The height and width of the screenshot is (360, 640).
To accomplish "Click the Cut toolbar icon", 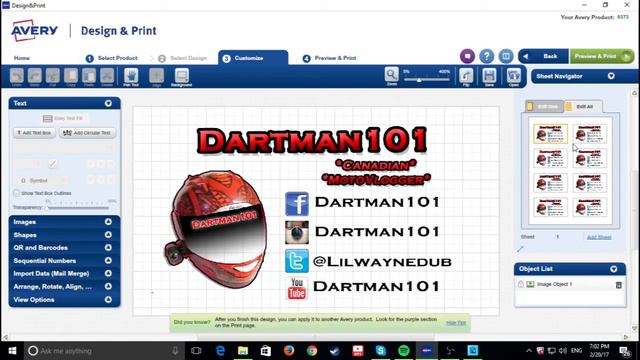I will (x=53, y=76).
